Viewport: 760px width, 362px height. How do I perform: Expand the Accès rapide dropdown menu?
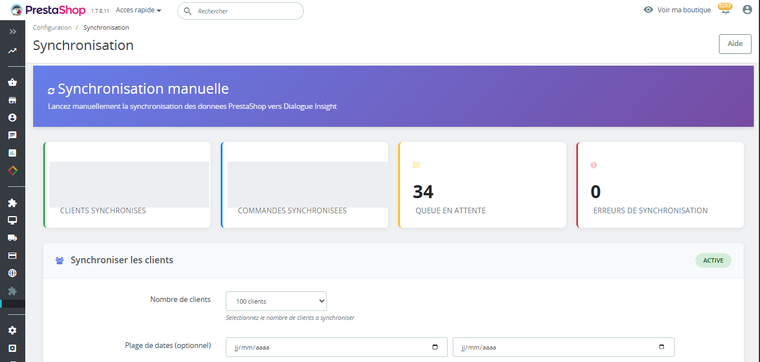[x=139, y=10]
